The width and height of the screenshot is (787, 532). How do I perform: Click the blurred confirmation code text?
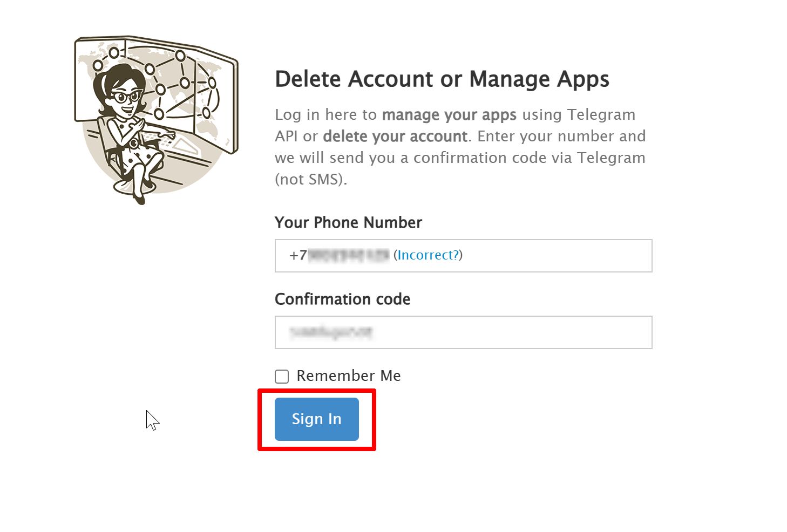[331, 332]
